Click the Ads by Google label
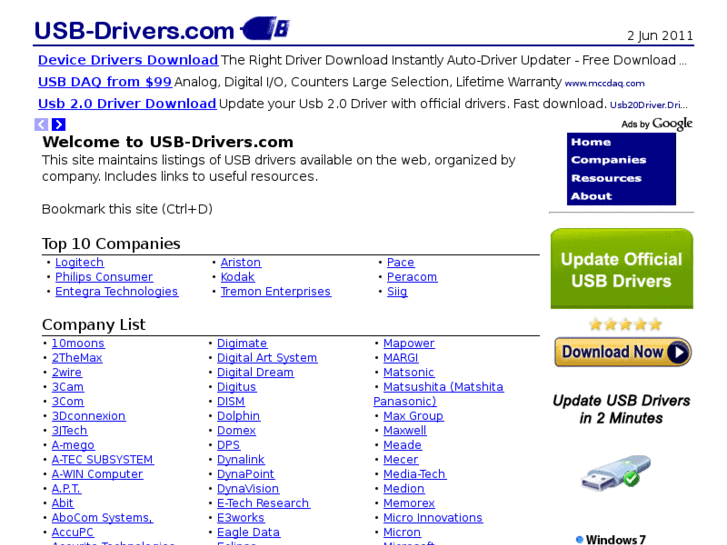Viewport: 727px width, 545px height. (657, 123)
